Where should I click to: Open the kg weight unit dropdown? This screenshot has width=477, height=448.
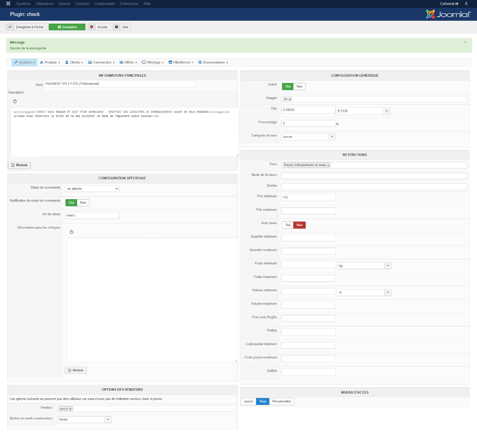tap(364, 265)
